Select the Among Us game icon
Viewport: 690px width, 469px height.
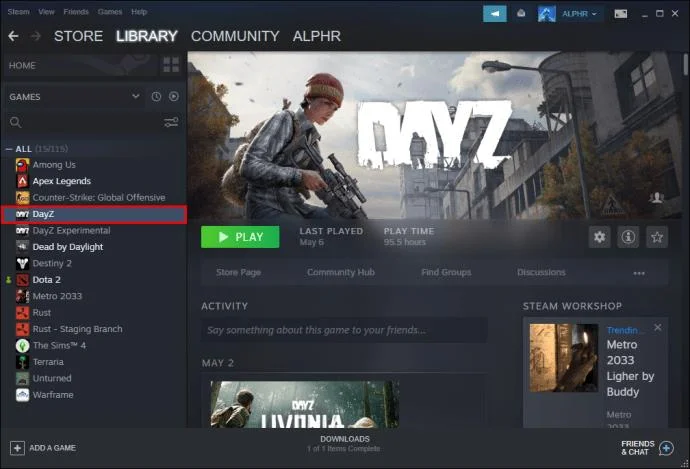pos(22,165)
